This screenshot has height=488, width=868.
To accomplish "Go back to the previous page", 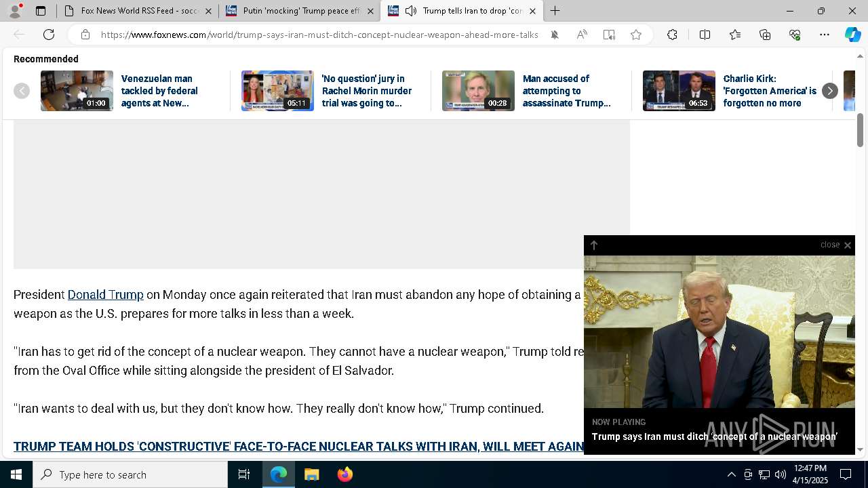I will [19, 35].
